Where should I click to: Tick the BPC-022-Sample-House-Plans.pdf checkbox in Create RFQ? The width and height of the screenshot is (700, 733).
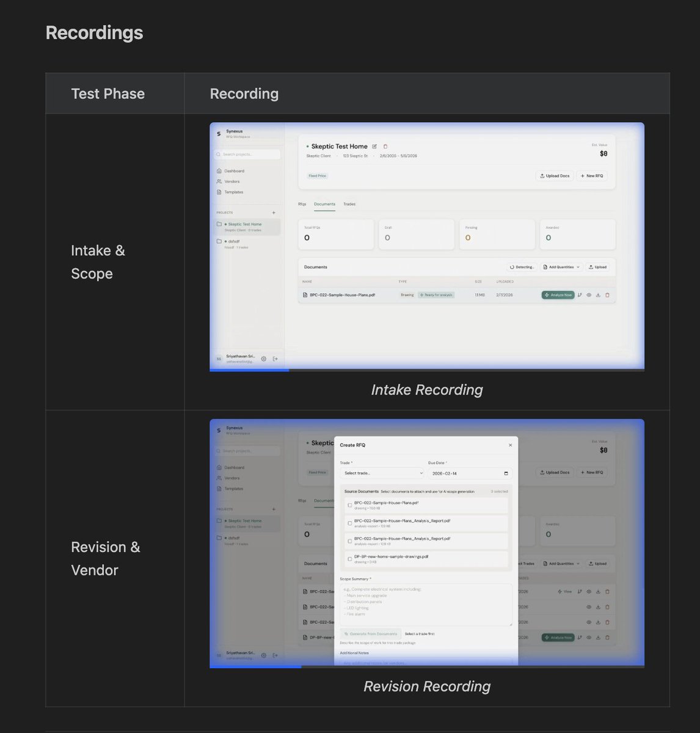[x=350, y=505]
